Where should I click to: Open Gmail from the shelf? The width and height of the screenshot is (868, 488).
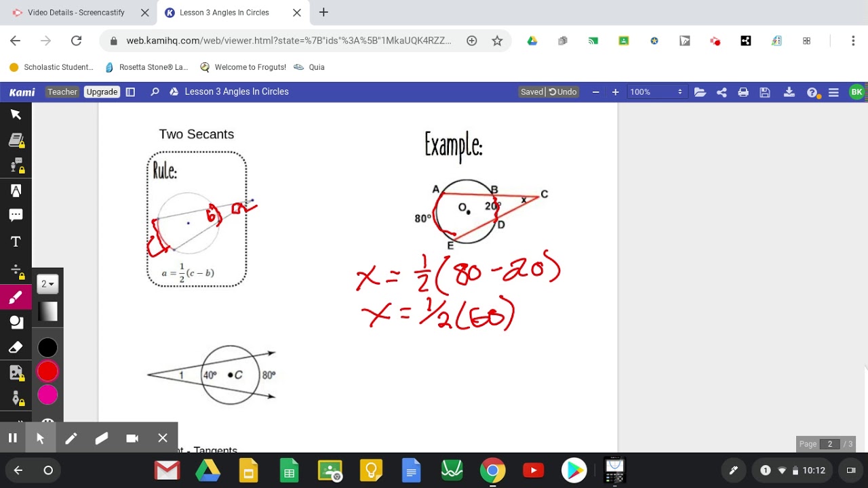coord(167,470)
